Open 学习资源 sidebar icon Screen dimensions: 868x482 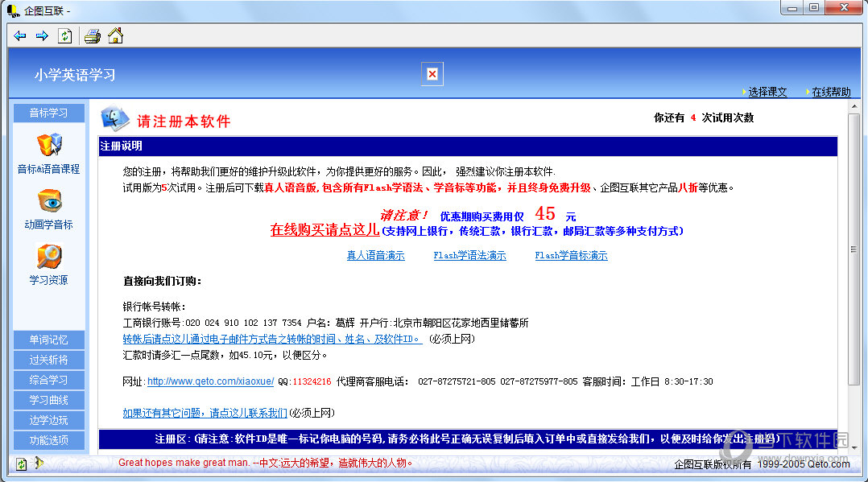49,257
